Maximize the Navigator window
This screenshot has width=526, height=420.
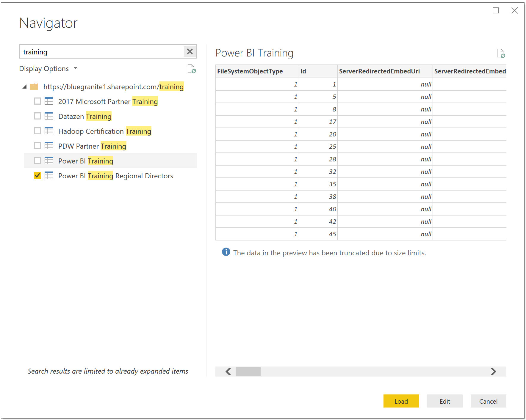point(496,10)
